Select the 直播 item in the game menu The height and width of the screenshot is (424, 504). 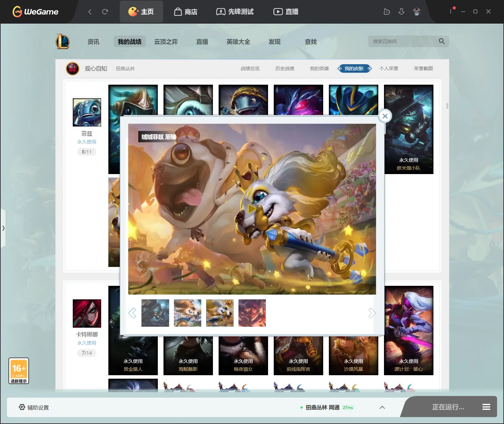click(x=202, y=42)
